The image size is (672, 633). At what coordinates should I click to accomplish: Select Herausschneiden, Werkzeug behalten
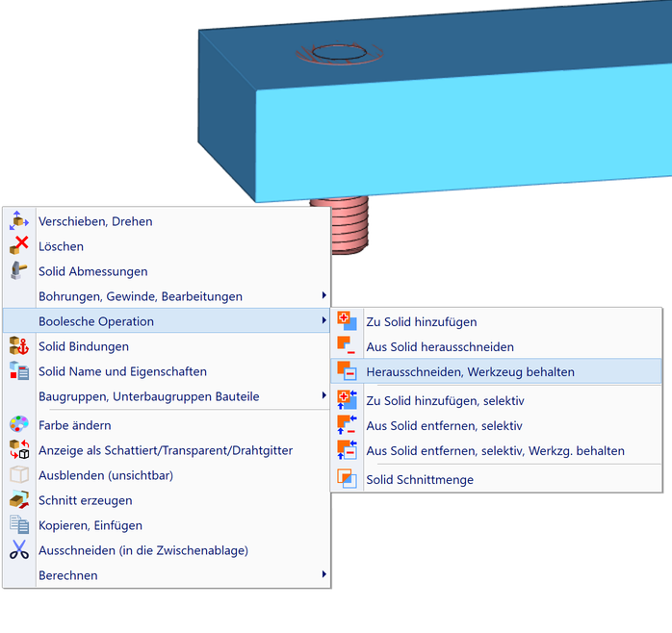(x=471, y=371)
